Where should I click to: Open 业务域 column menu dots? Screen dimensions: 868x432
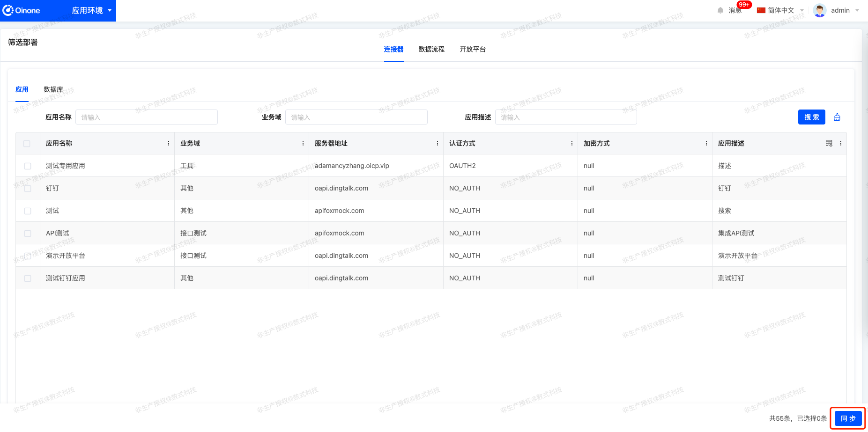click(x=303, y=143)
